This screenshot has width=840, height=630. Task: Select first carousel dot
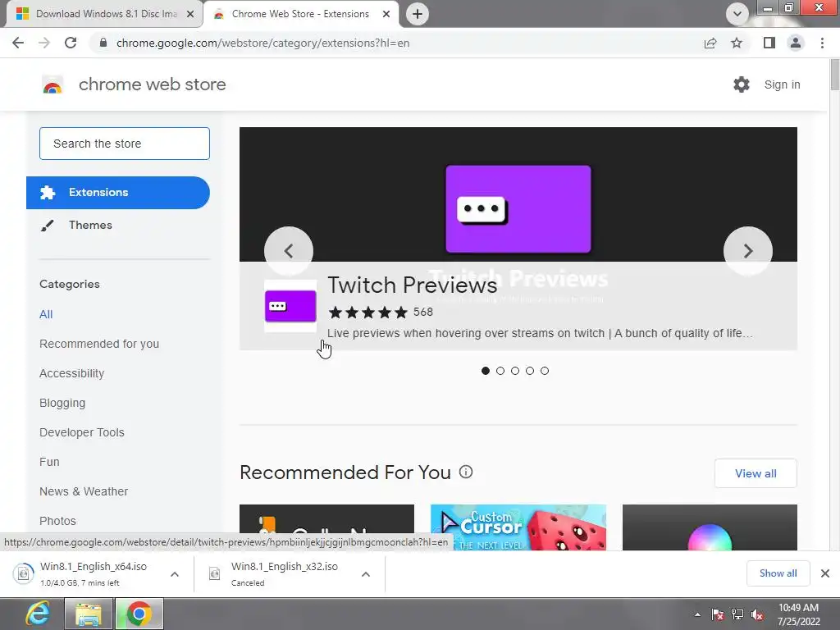[x=486, y=371]
